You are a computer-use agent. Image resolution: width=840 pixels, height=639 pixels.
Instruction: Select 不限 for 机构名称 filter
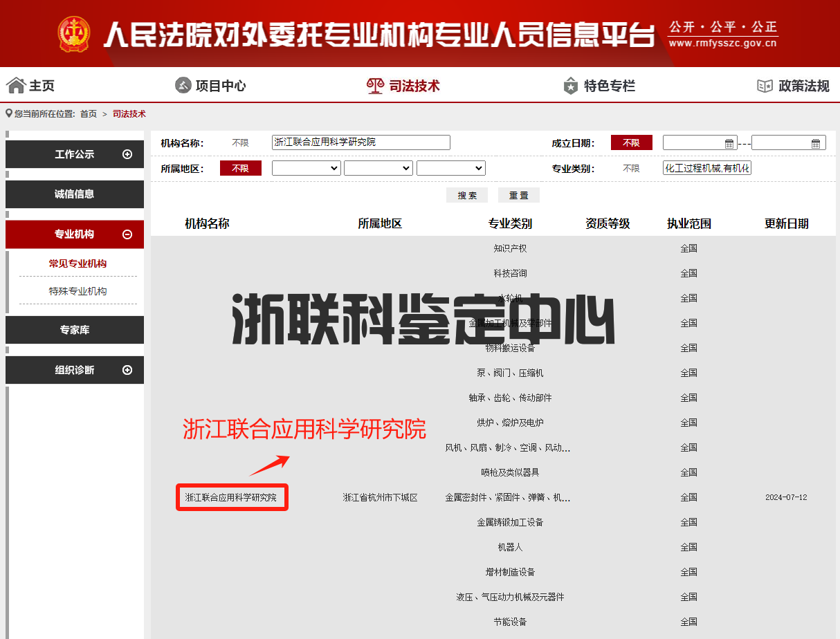pos(240,142)
